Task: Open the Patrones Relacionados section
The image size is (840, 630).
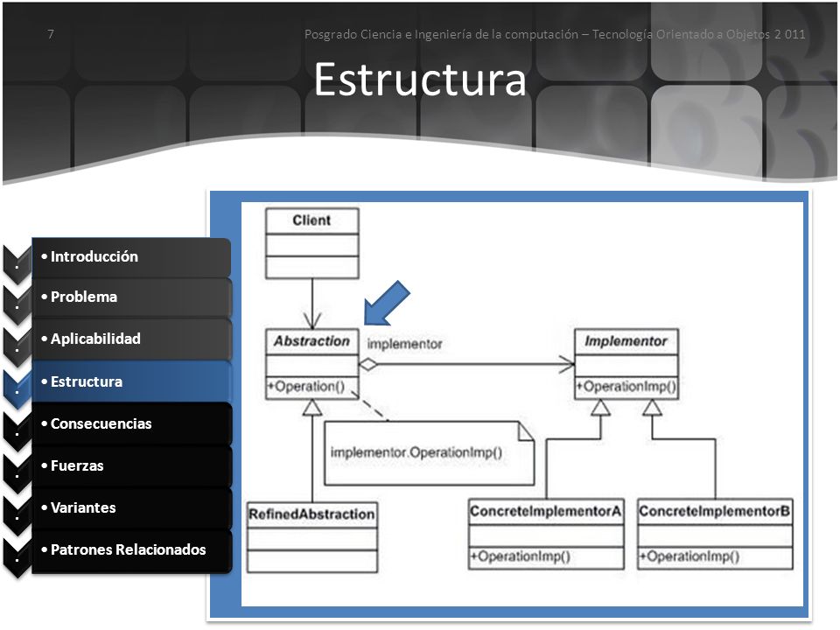Action: click(x=131, y=550)
